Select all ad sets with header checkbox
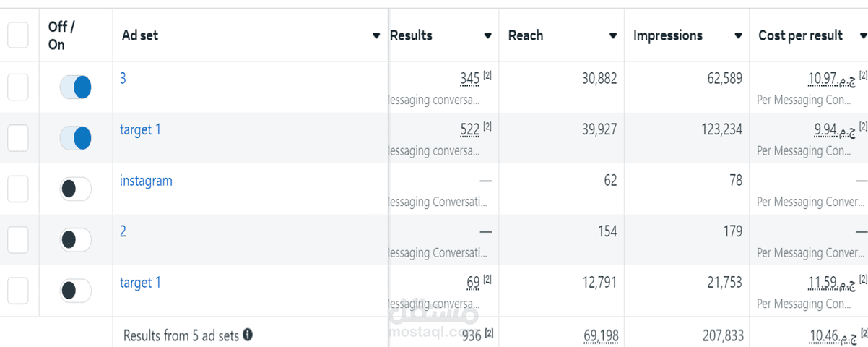 18,35
